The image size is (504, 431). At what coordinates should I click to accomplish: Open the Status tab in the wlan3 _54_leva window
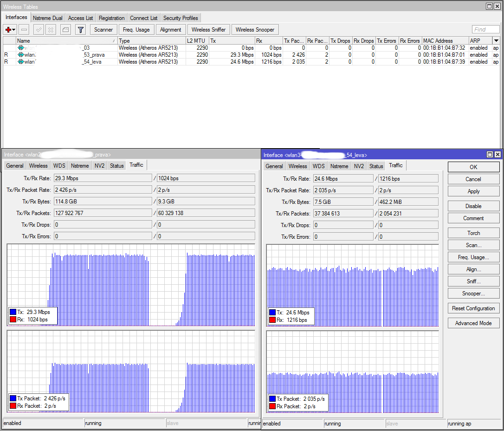(376, 166)
